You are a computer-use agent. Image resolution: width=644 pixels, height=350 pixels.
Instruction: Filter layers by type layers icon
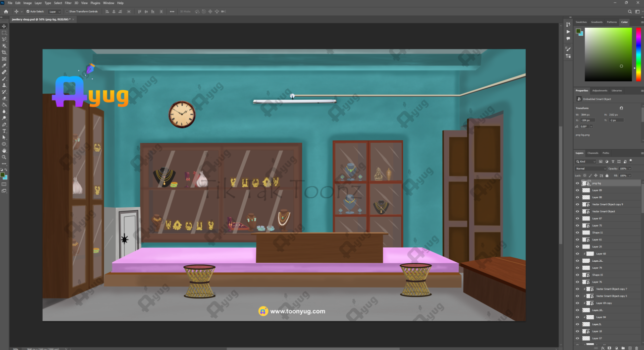(613, 162)
